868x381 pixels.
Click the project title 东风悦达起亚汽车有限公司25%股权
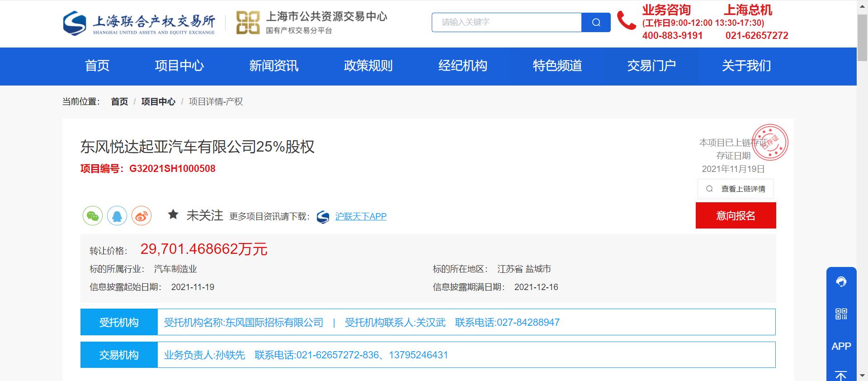tap(197, 147)
